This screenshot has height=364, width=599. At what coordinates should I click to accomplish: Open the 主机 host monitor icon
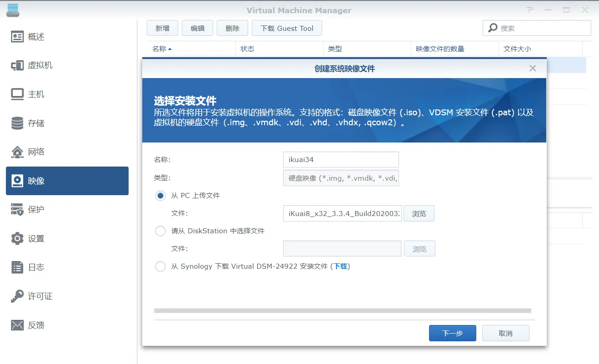[x=17, y=94]
